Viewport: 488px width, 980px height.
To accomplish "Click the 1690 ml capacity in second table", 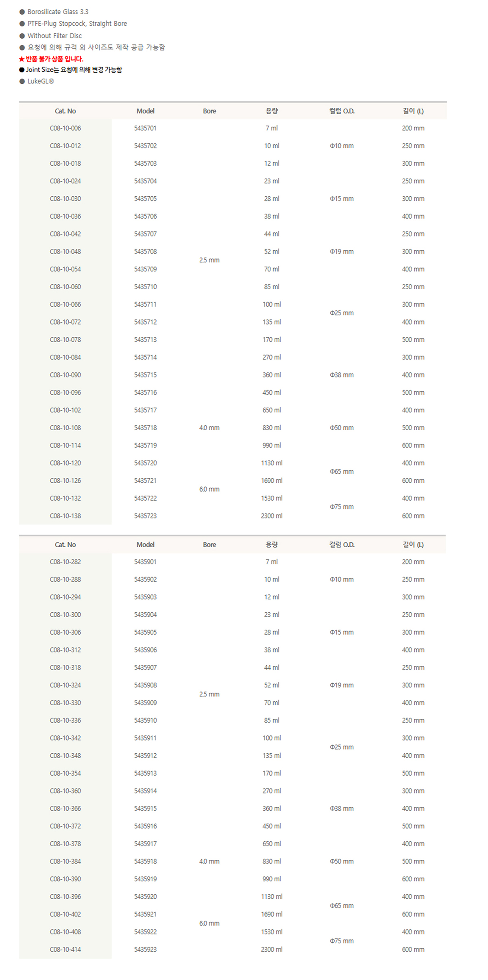I will coord(272,914).
